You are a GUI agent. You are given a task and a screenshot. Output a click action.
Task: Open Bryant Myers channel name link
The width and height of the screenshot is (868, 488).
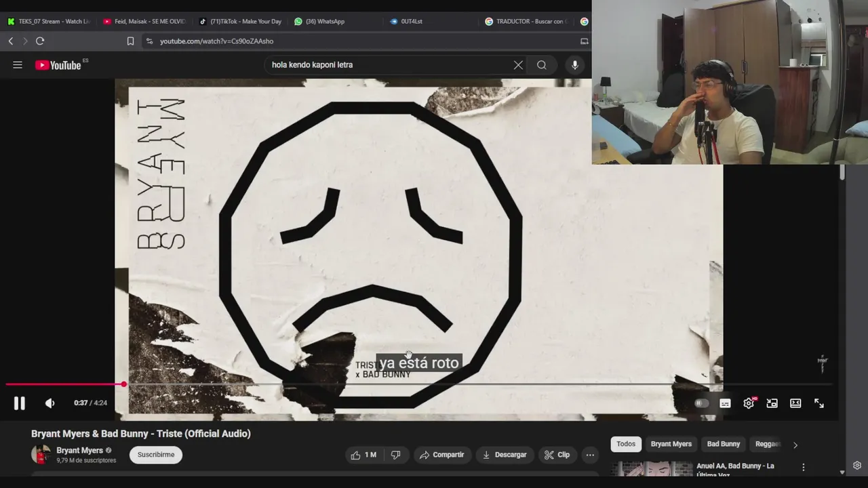click(79, 450)
